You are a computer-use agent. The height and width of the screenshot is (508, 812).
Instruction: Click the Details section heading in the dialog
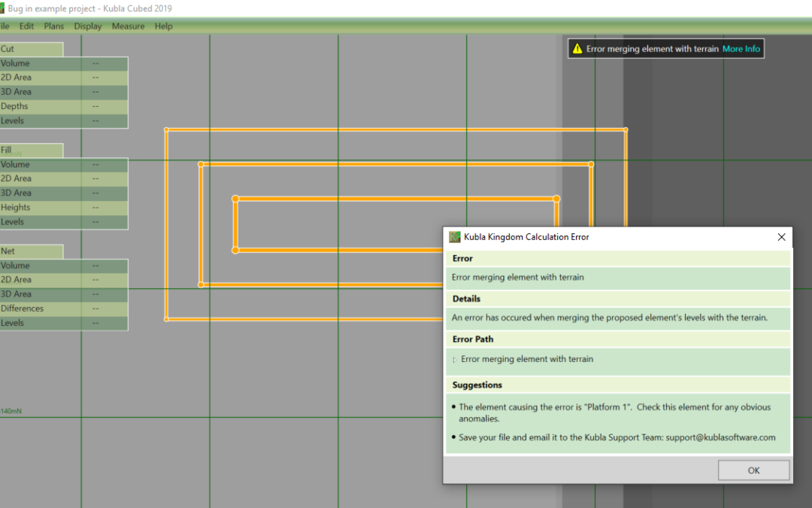point(466,299)
